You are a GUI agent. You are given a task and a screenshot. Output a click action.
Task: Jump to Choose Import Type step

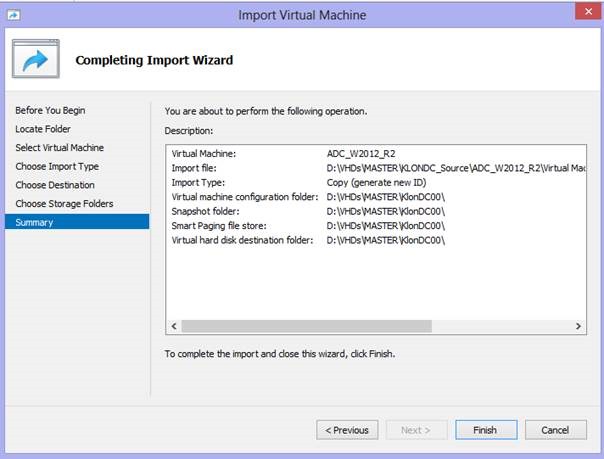pos(57,166)
